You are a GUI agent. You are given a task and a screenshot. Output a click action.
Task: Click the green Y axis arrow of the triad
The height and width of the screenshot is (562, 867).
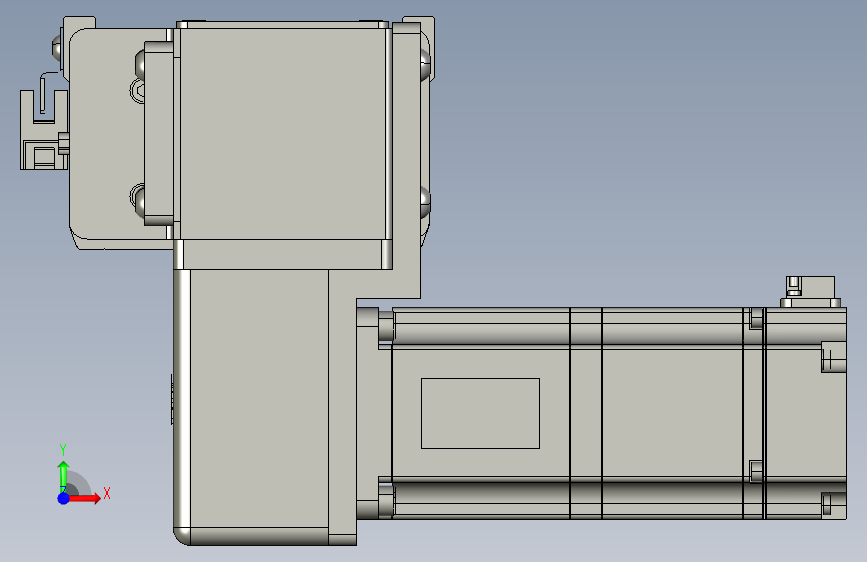tap(64, 476)
